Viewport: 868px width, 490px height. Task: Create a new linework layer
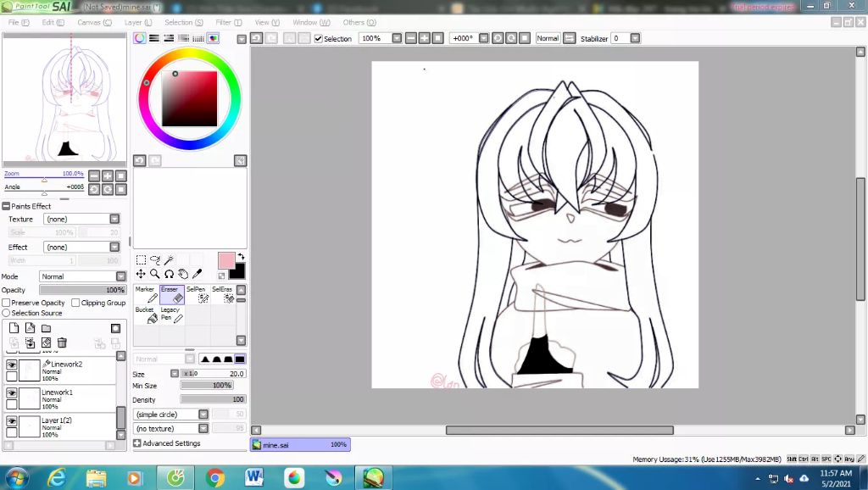(30, 328)
